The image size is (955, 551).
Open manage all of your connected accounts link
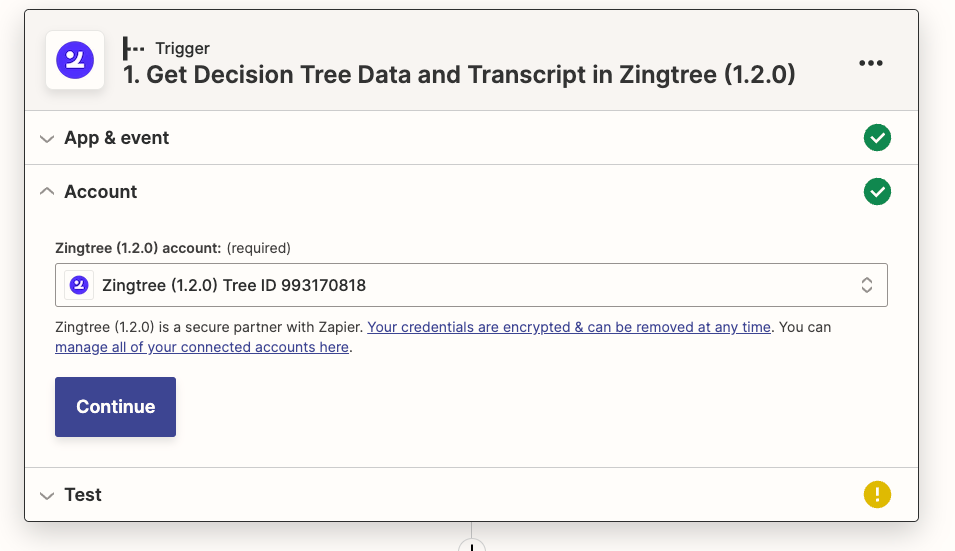pyautogui.click(x=202, y=347)
